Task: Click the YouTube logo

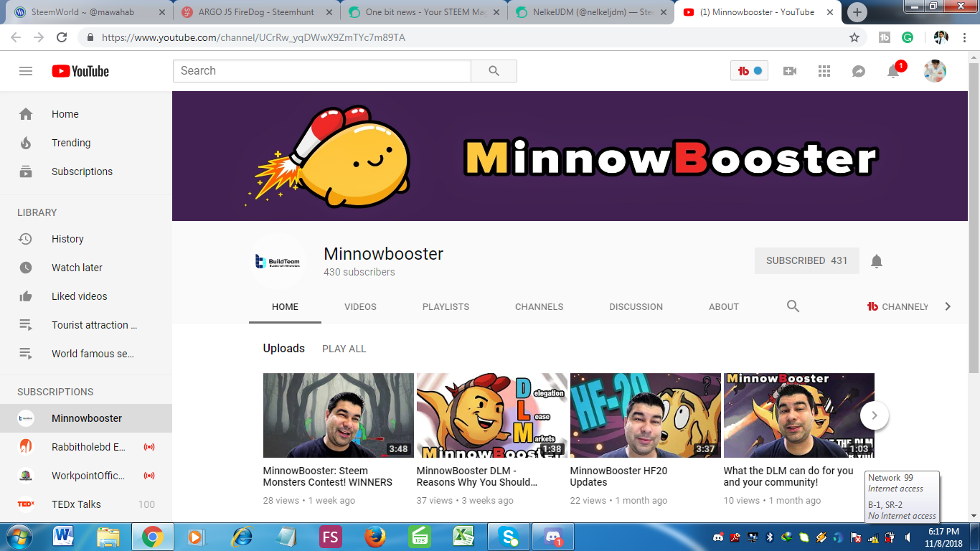Action: [80, 71]
